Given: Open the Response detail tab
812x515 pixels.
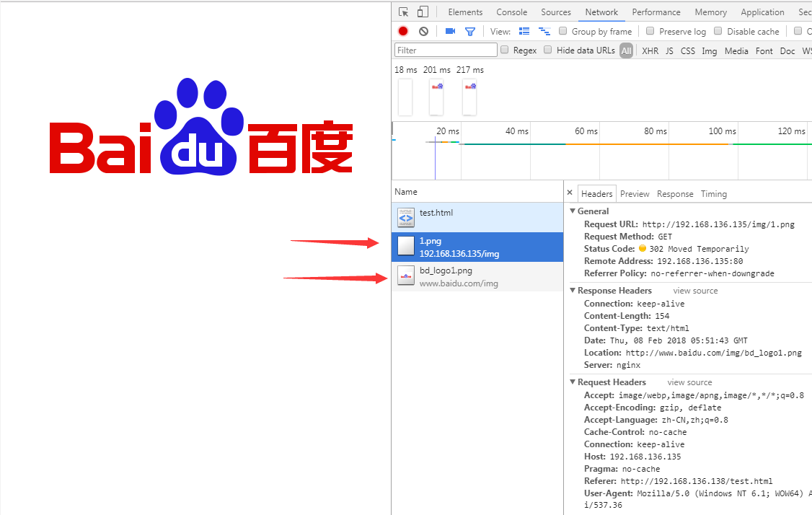Looking at the screenshot, I should 675,194.
